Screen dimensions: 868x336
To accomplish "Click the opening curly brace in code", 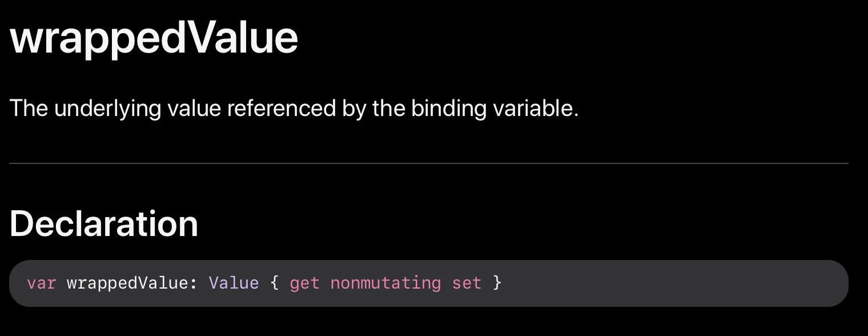I will point(275,283).
